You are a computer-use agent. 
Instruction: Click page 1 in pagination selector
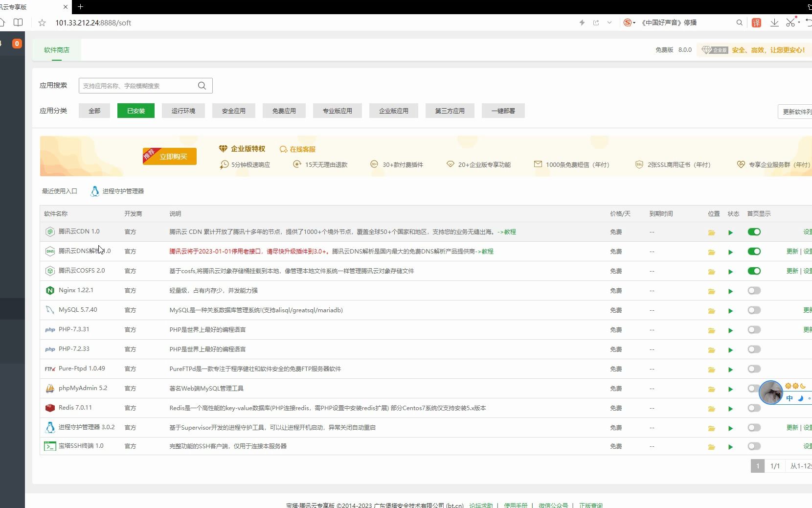pyautogui.click(x=757, y=466)
